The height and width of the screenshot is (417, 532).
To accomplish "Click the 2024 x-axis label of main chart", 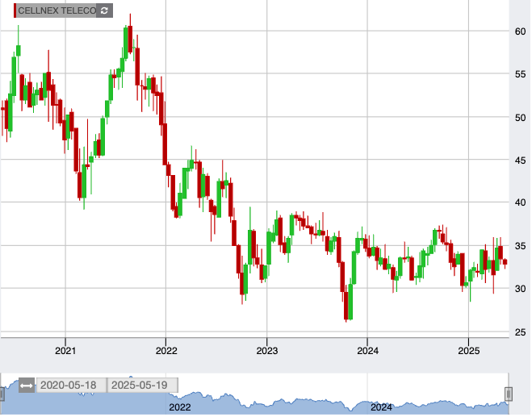I will 368,352.
